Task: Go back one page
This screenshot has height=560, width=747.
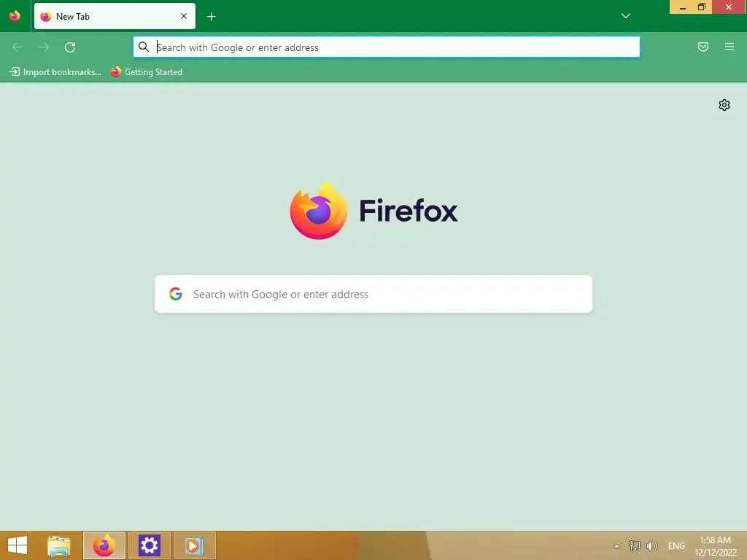Action: pyautogui.click(x=18, y=47)
